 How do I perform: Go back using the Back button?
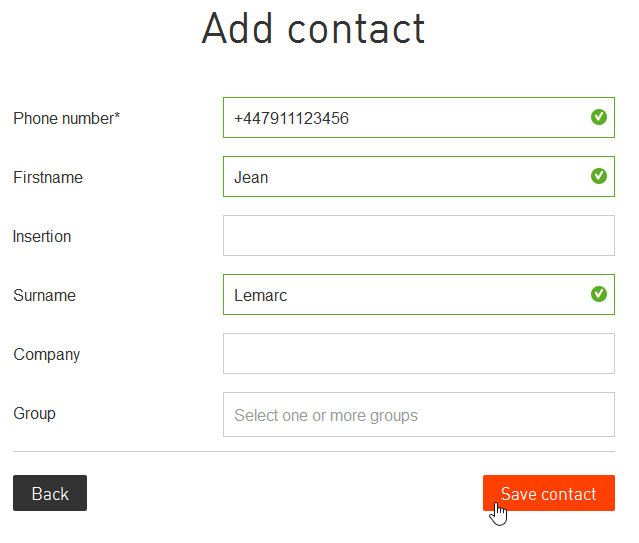50,493
